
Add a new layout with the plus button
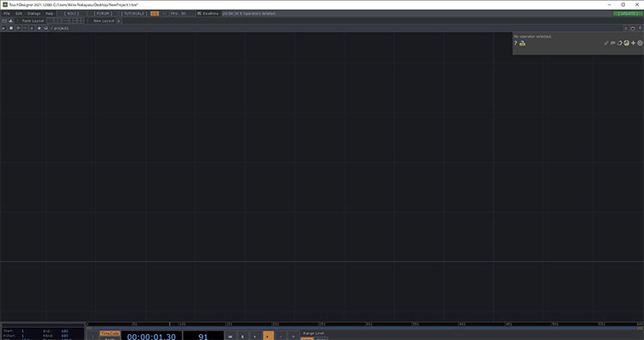(118, 21)
